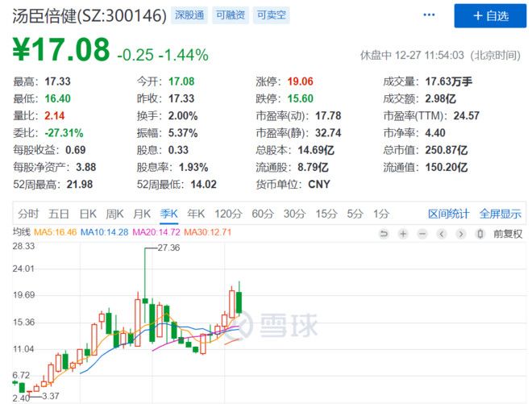
Task: Select the 季K chart tab
Action: pyautogui.click(x=168, y=214)
